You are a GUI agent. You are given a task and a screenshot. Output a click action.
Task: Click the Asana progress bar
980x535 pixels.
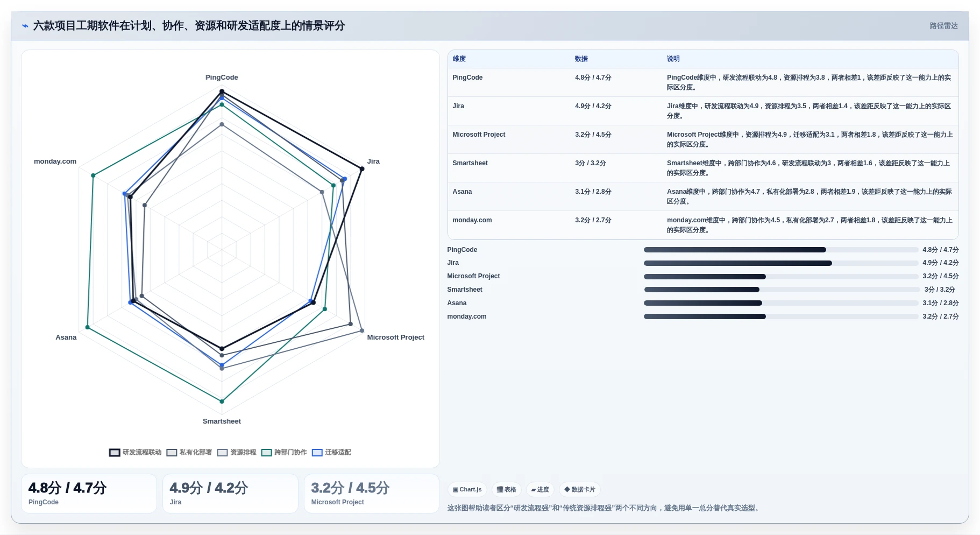781,303
